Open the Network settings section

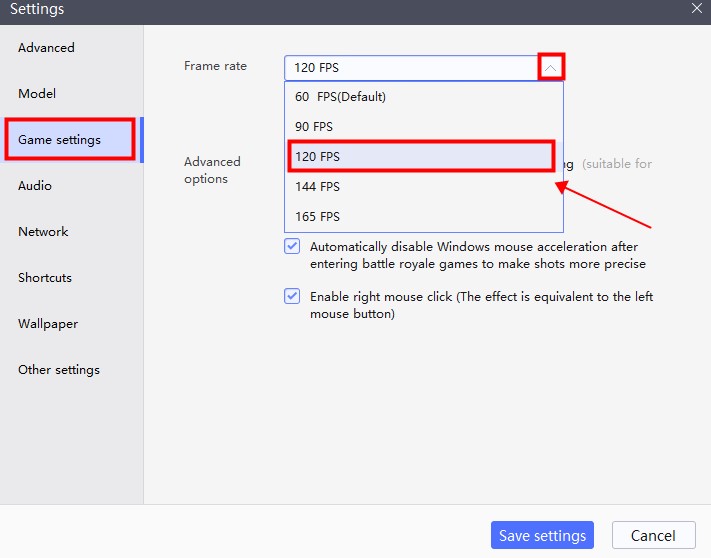point(43,232)
